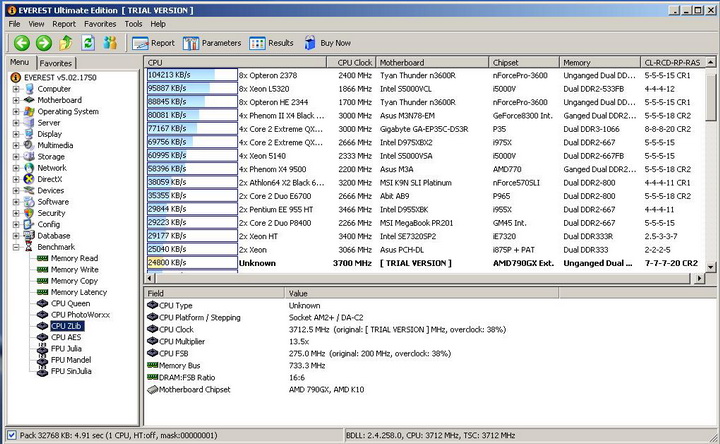This screenshot has height=444, width=720.
Task: Expand the Network tree node
Action: pyautogui.click(x=16, y=168)
